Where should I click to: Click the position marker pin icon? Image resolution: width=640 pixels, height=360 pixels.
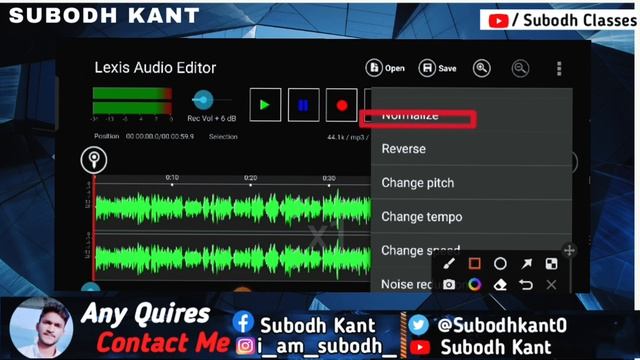[94, 160]
